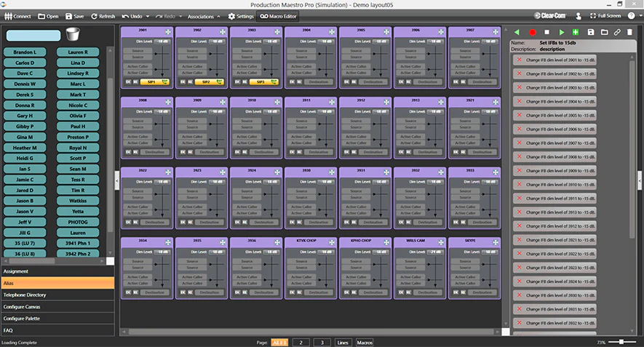644x347 pixels.
Task: Click the expand arrows icon on IFB 3922
Action: coord(168,172)
